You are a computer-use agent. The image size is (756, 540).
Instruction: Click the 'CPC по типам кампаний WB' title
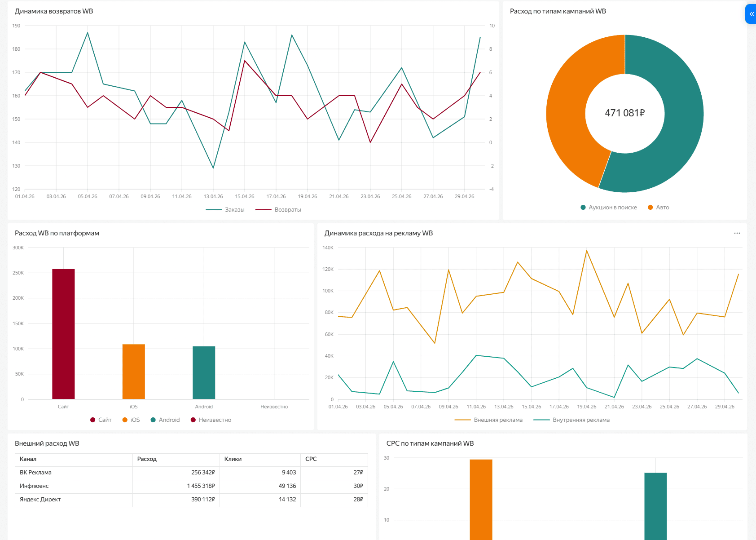click(430, 443)
